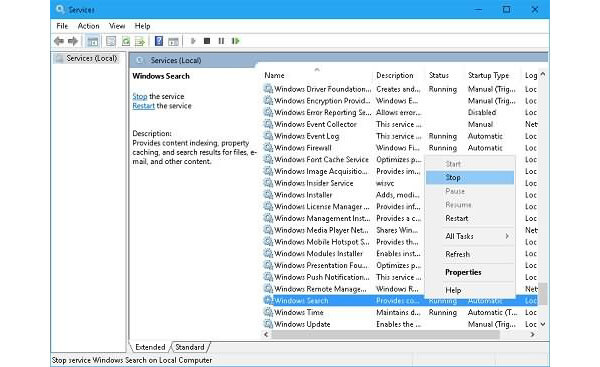Select Windows Push Notification service
Viewport: 600px width, 367px height.
tap(322, 277)
